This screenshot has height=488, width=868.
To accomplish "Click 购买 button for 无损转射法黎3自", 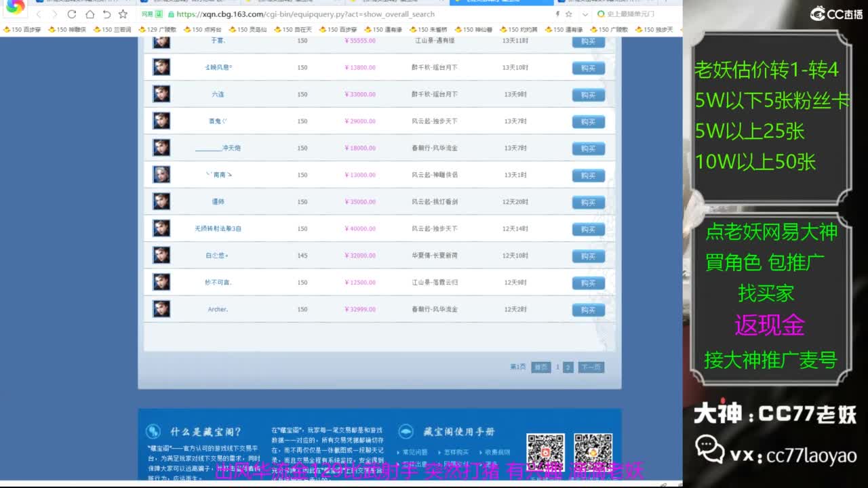I will coord(588,229).
